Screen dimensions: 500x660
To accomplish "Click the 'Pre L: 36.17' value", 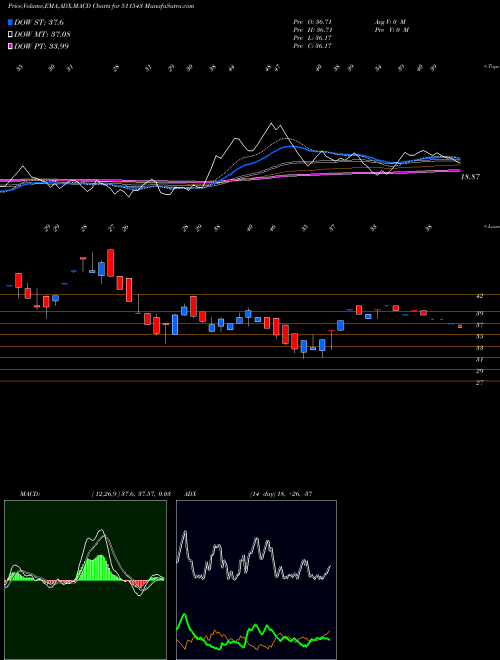I will pos(313,38).
